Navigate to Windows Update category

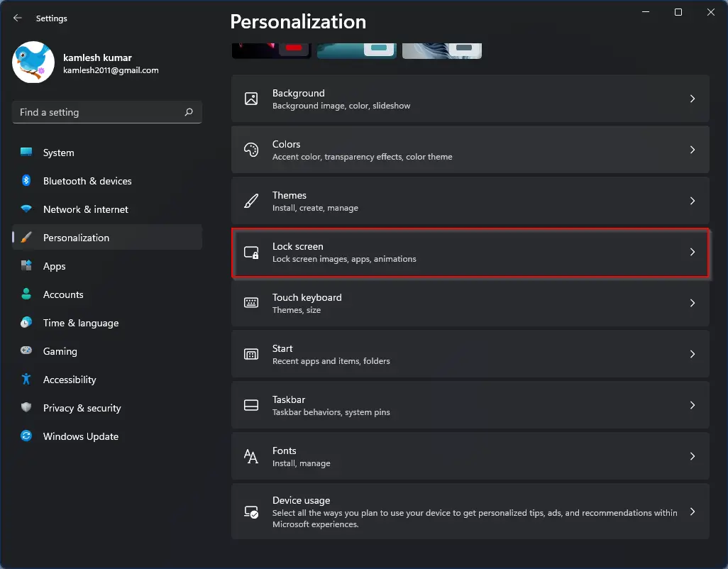point(107,436)
